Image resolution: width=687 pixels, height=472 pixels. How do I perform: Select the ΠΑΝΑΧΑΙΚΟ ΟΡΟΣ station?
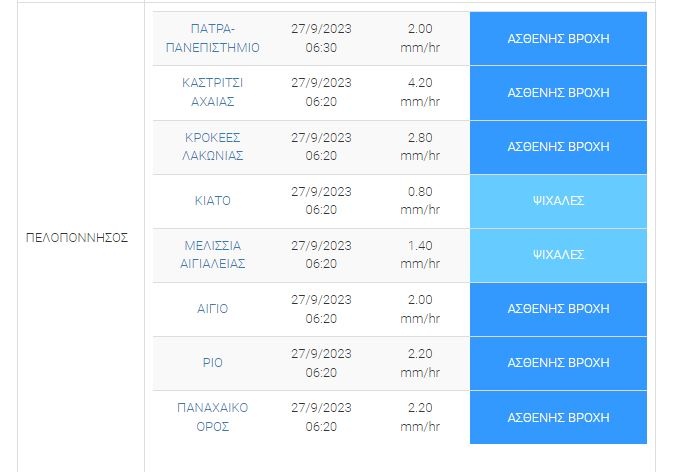(211, 416)
